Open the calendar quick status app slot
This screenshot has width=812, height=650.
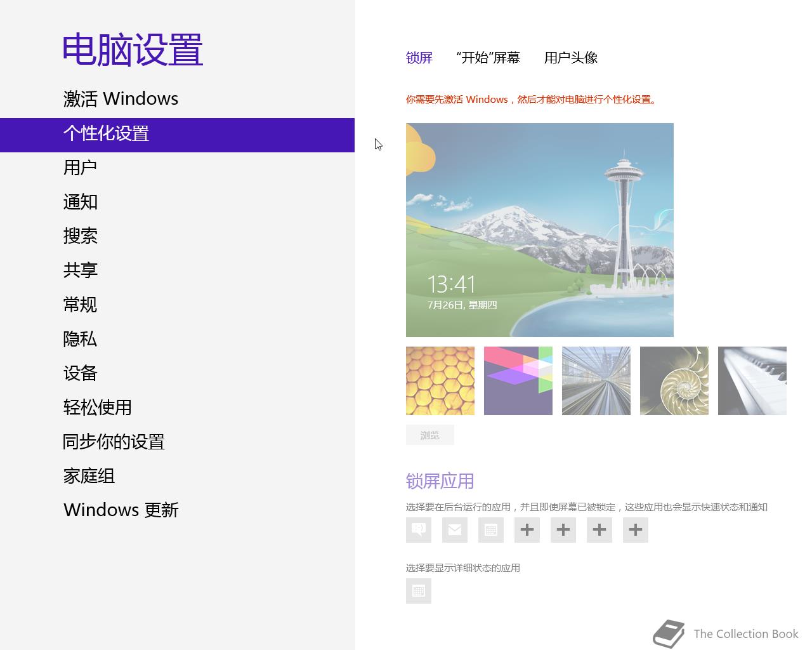(x=491, y=530)
